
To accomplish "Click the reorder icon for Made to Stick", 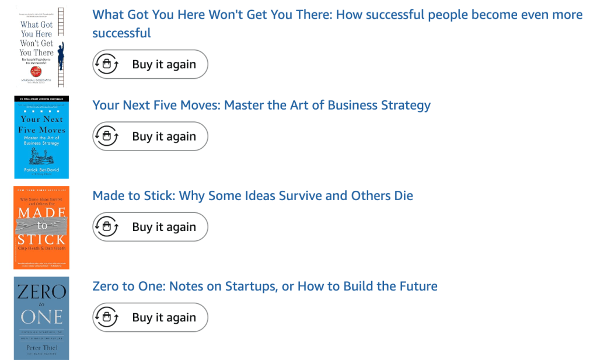I will click(x=107, y=227).
